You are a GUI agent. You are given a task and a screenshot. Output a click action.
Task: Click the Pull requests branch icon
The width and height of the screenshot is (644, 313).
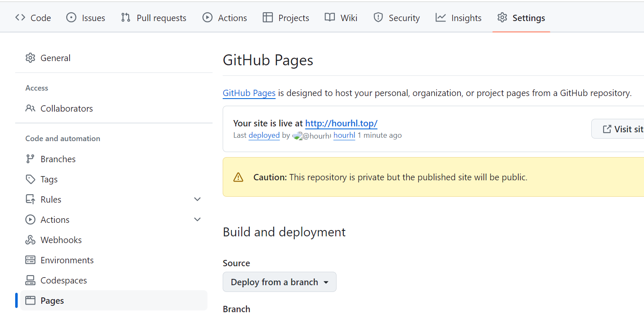[125, 17]
